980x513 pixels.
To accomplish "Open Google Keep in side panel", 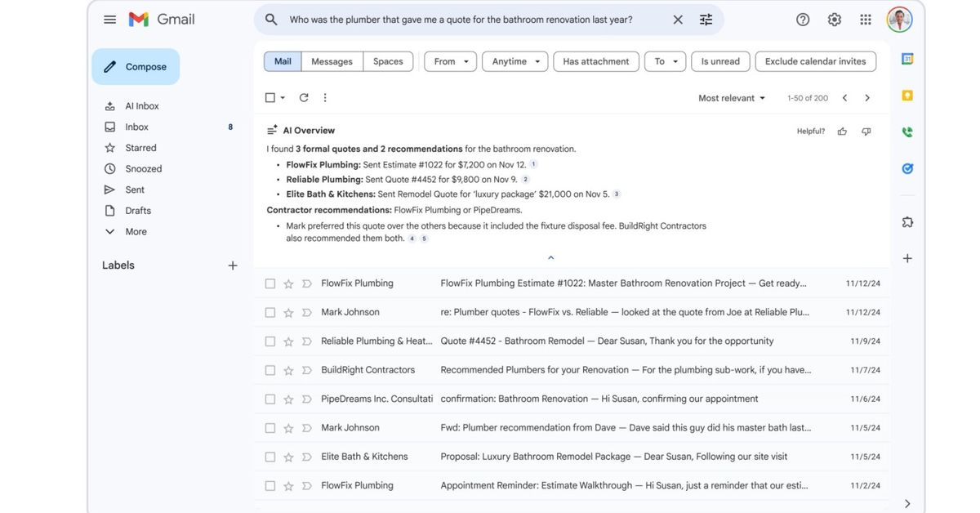I will click(x=907, y=96).
